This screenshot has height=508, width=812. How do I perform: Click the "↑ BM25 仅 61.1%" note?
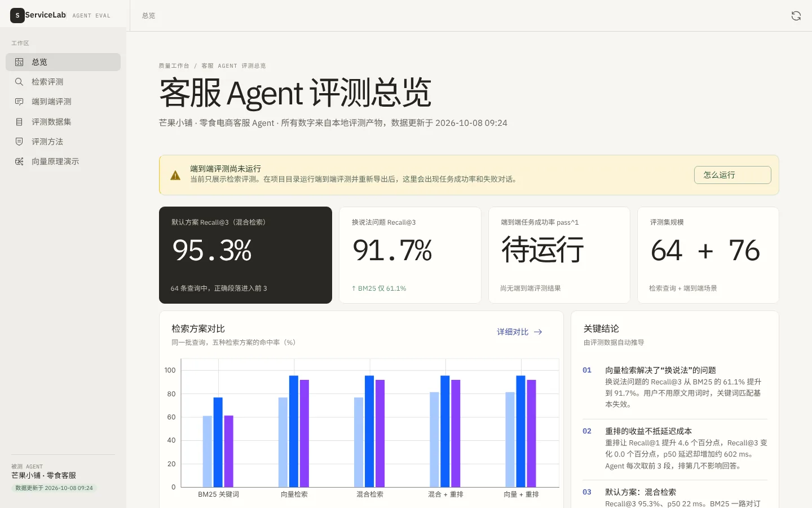[379, 288]
